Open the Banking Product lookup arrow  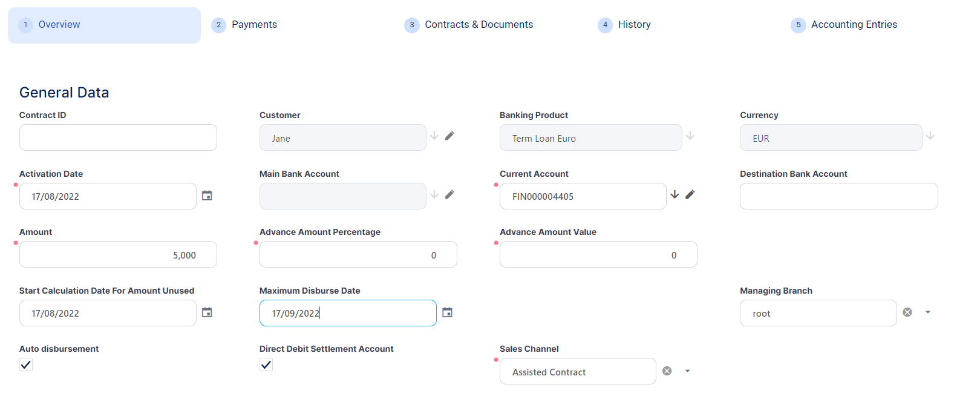coord(690,136)
